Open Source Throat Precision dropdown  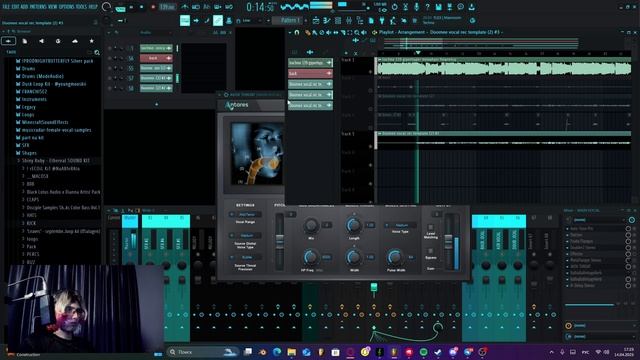coord(245,258)
